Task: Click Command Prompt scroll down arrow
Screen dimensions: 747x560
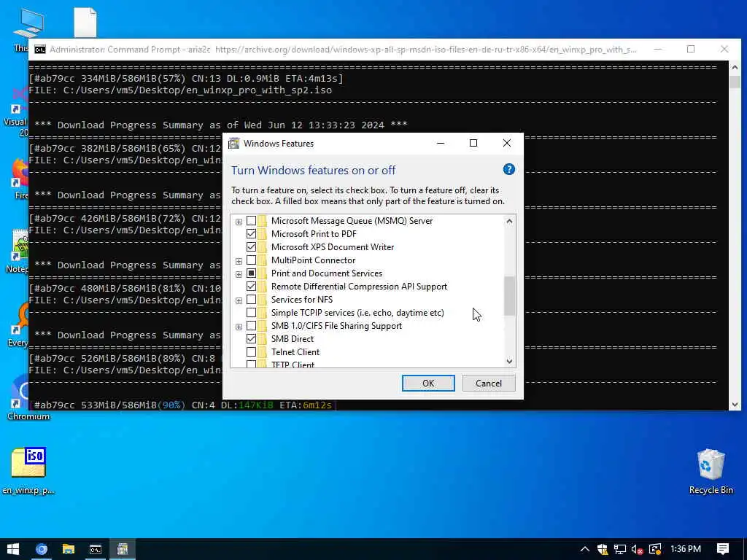Action: tap(735, 404)
